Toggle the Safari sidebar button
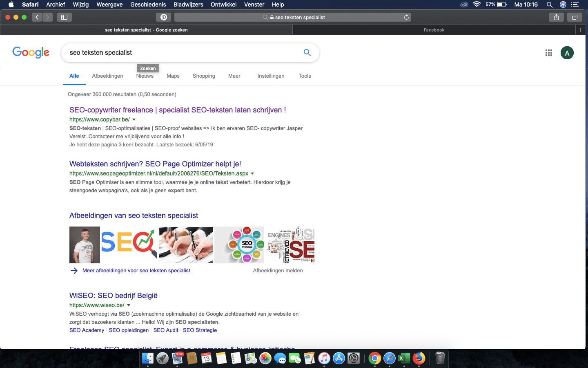Image resolution: width=588 pixels, height=368 pixels. tap(64, 17)
